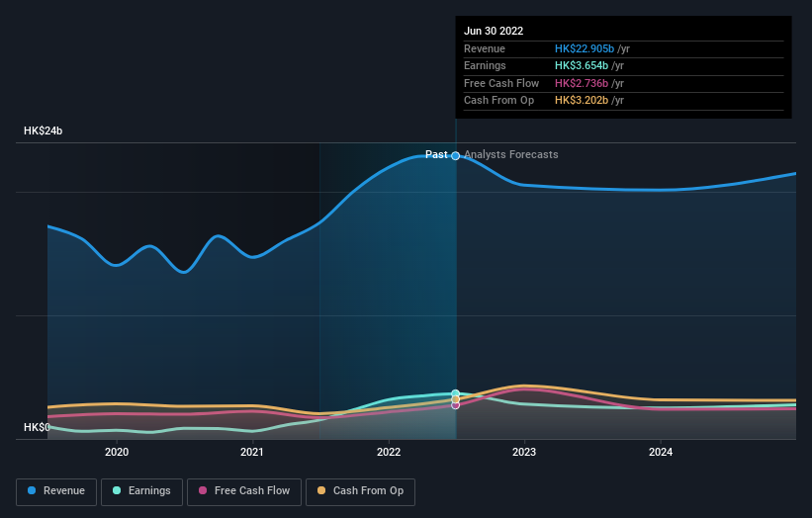Click the teal Earnings marker at Jun 2022
The width and height of the screenshot is (812, 518).
click(x=456, y=393)
